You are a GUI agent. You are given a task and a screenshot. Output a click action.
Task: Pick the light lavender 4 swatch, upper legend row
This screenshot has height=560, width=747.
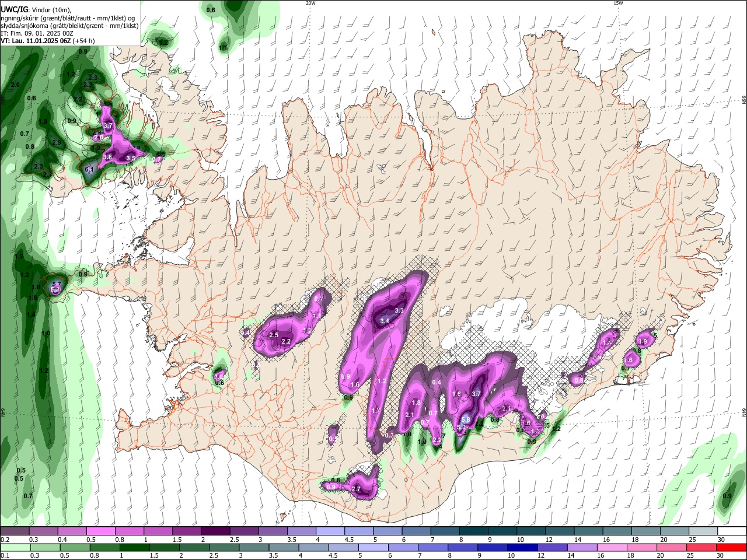tap(330, 531)
